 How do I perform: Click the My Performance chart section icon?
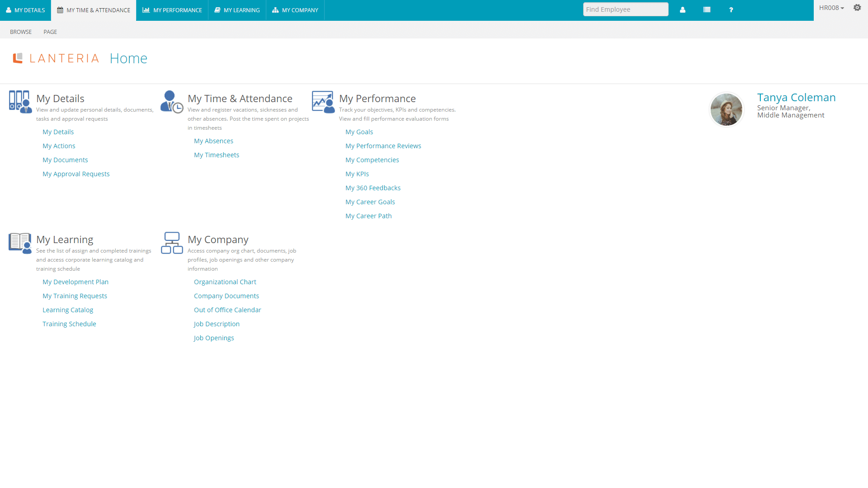(x=323, y=102)
